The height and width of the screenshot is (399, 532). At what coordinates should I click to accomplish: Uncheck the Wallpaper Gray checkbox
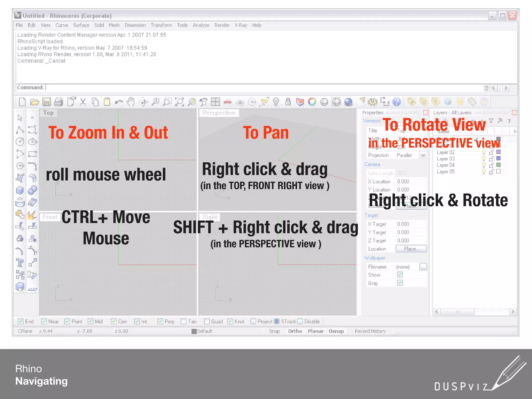(400, 283)
